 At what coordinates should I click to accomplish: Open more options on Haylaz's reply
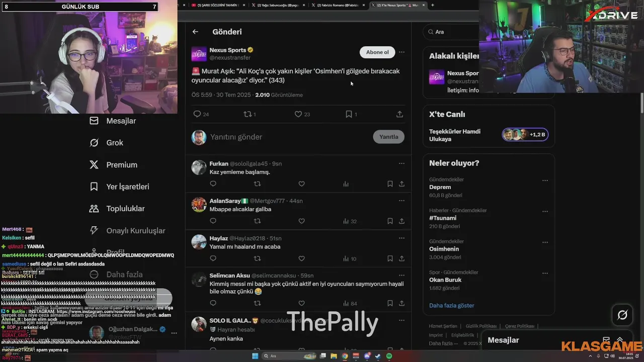tap(401, 238)
